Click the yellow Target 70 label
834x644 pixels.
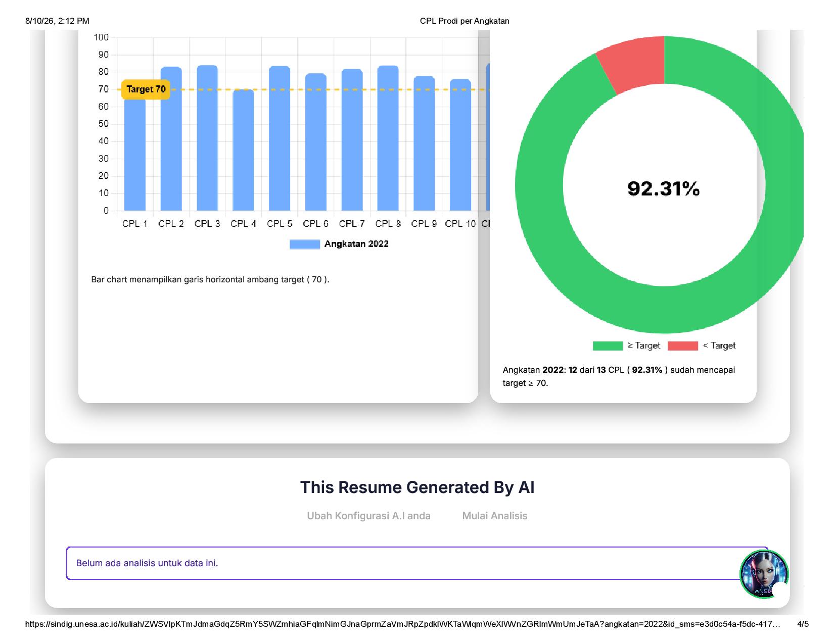coord(146,89)
